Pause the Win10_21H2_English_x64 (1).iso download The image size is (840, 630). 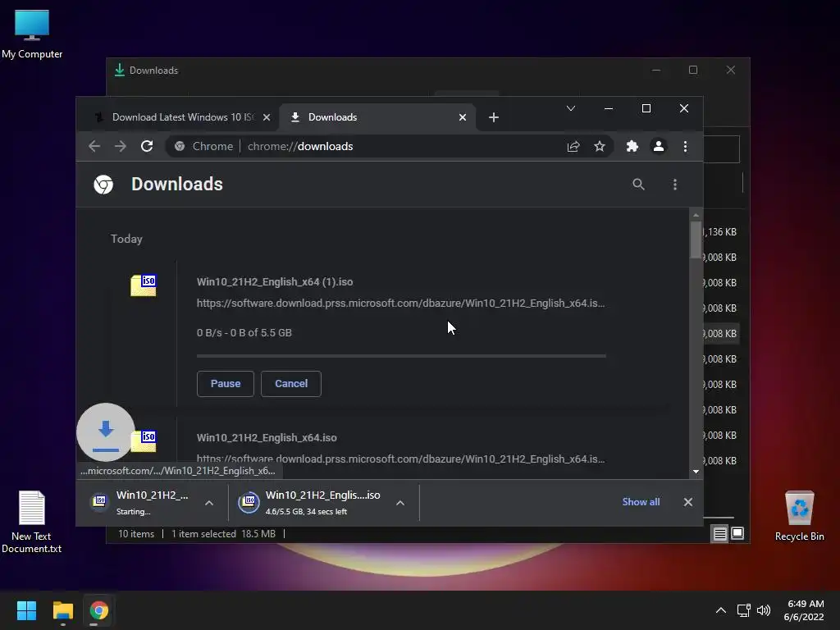[226, 384]
